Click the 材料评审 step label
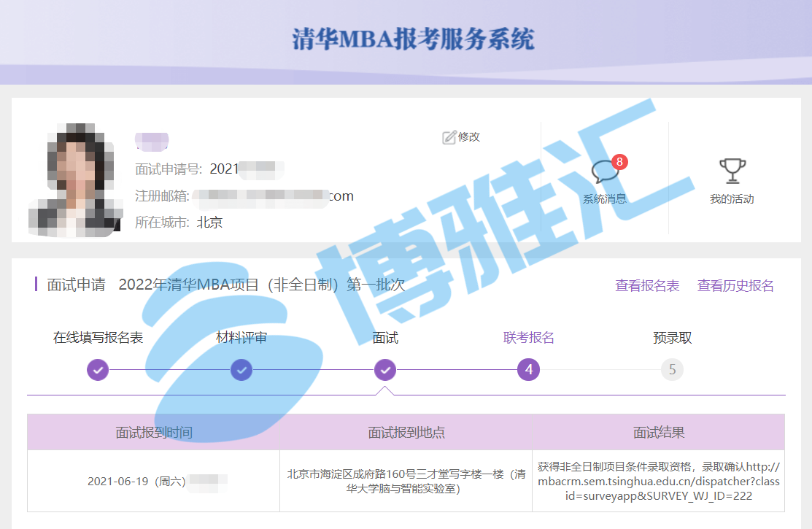 click(x=241, y=338)
